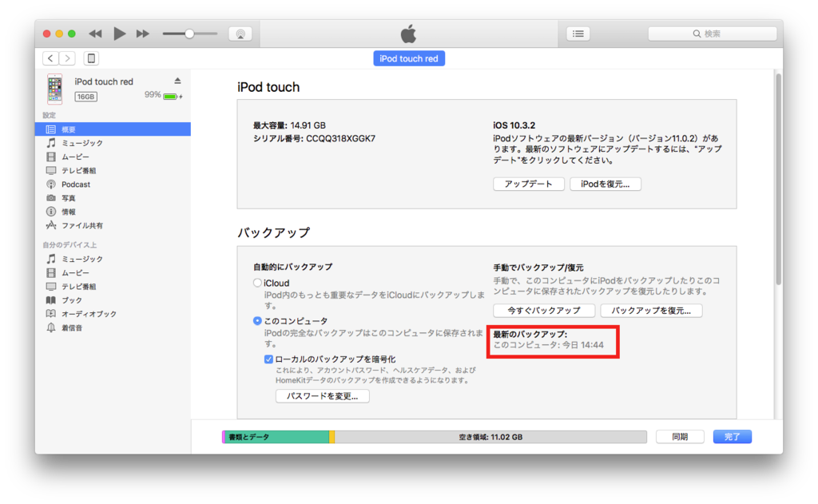Select the iCloud backup radio button
Viewport: 818px width, 504px height.
tap(257, 283)
